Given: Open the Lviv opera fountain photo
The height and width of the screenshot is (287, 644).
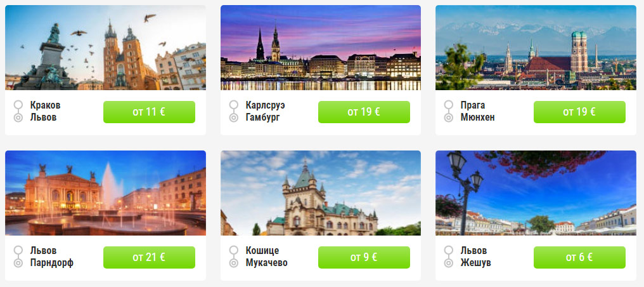Looking at the screenshot, I should click(106, 193).
